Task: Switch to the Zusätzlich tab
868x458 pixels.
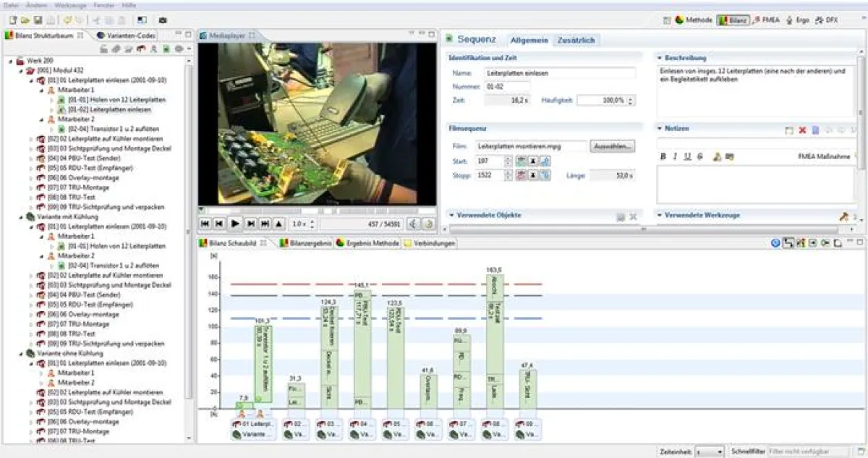Action: click(576, 41)
